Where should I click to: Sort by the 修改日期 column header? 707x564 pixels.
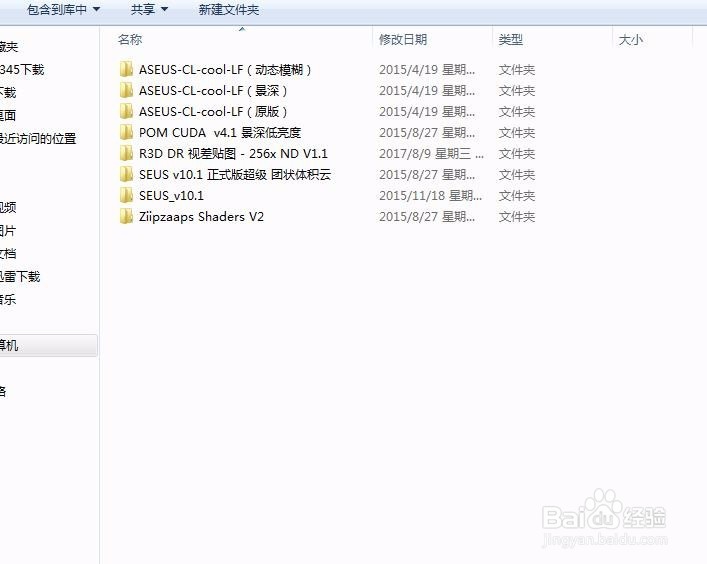403,40
